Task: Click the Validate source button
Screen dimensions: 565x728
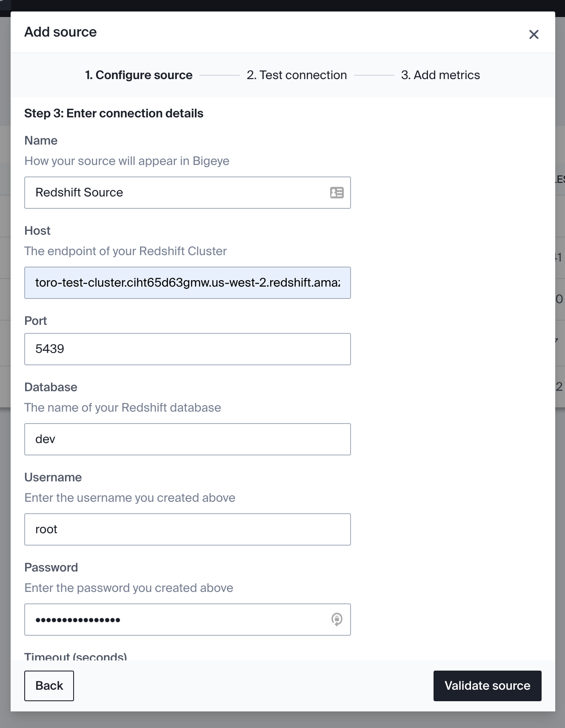Action: pos(487,685)
